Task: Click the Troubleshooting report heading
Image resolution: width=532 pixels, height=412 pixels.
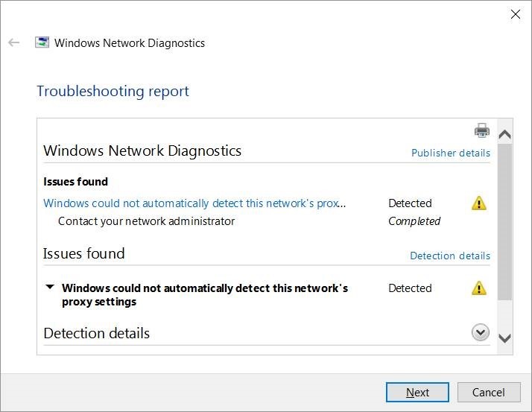Action: 113,92
